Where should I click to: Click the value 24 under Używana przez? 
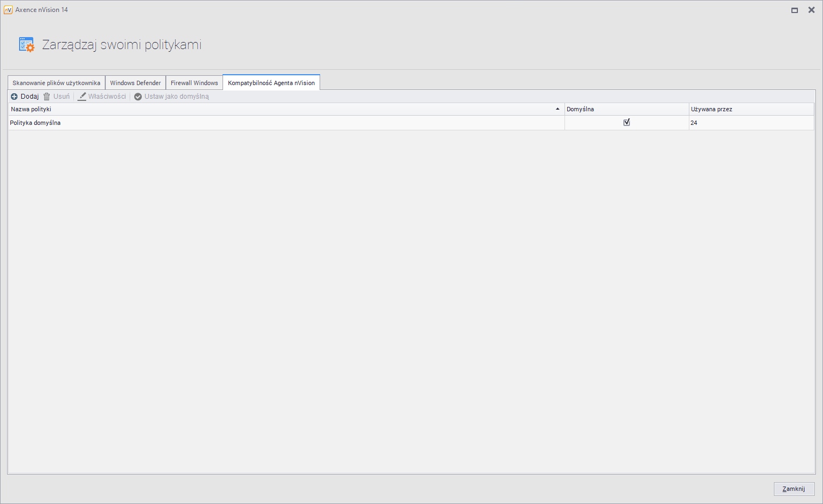click(694, 123)
